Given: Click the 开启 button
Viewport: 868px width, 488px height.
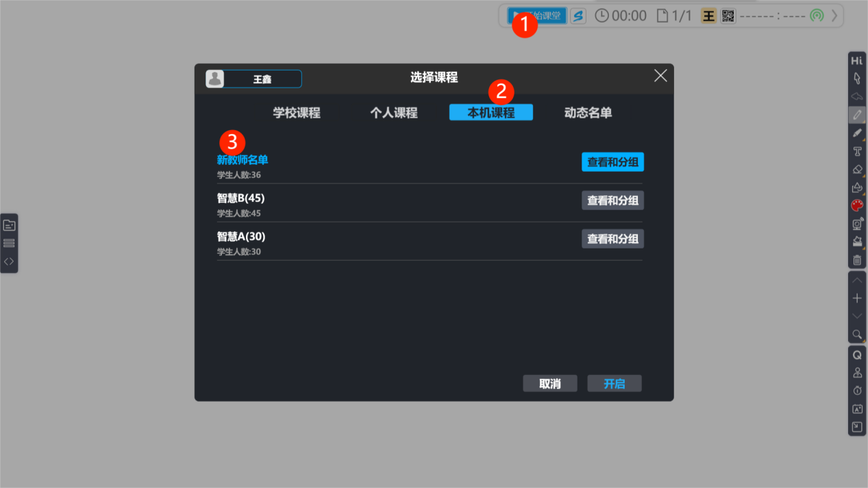Looking at the screenshot, I should [x=615, y=383].
